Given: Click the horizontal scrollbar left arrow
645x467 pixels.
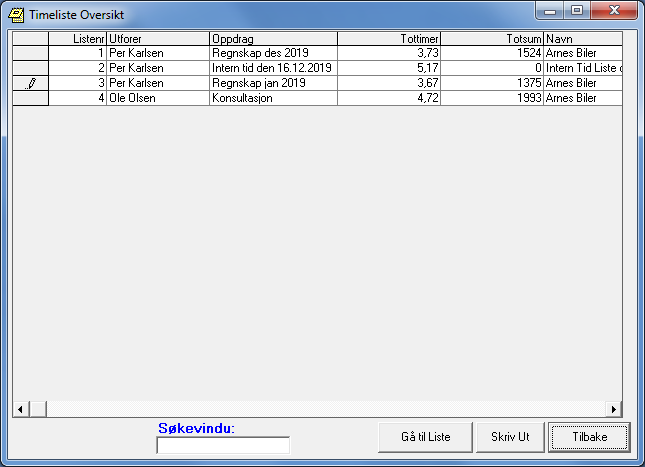Looking at the screenshot, I should (18, 409).
